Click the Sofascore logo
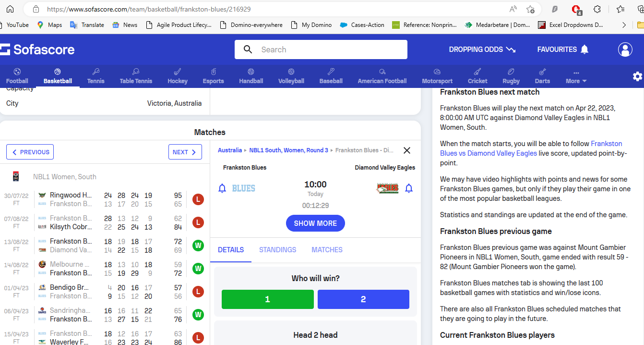Screen dimensions: 644x345 (x=37, y=49)
